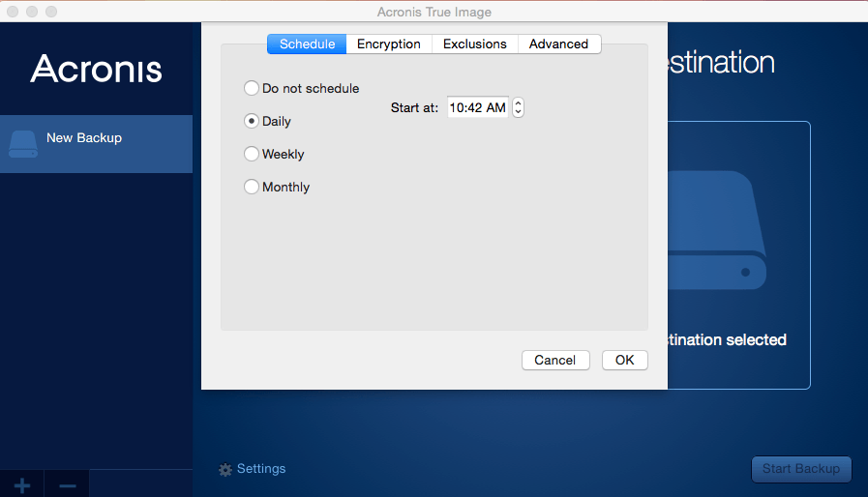The width and height of the screenshot is (868, 497).
Task: Click the New Backup drive icon in sidebar
Action: point(23,144)
